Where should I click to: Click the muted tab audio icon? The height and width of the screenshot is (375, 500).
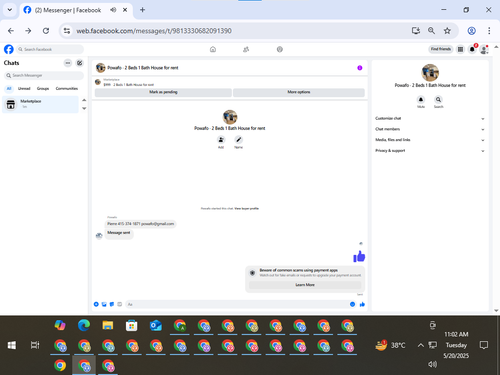[113, 10]
